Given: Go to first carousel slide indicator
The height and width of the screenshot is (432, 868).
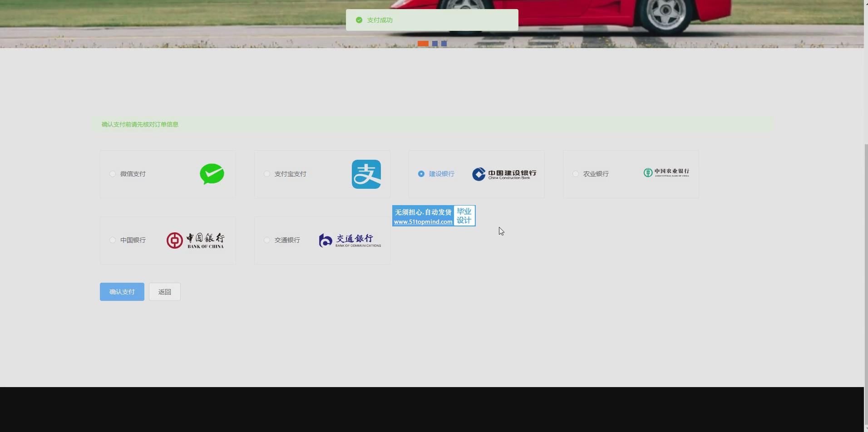Looking at the screenshot, I should pos(423,44).
